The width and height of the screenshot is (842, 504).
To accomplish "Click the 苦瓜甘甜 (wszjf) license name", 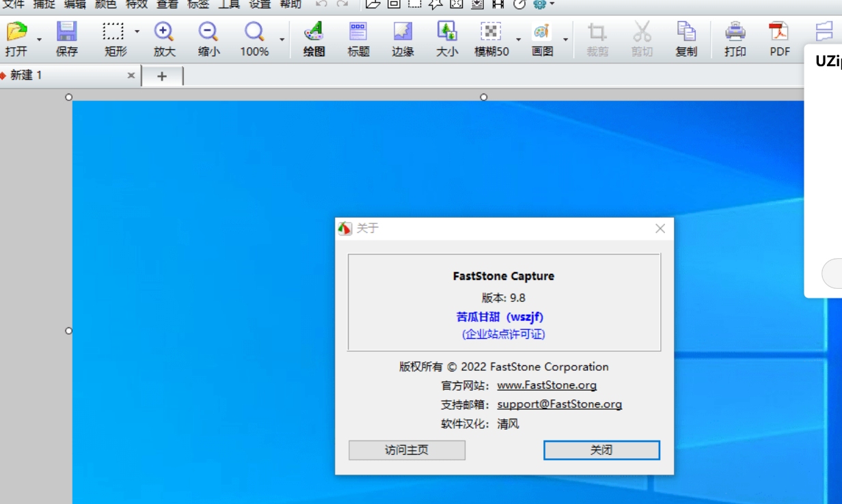I will 500,316.
